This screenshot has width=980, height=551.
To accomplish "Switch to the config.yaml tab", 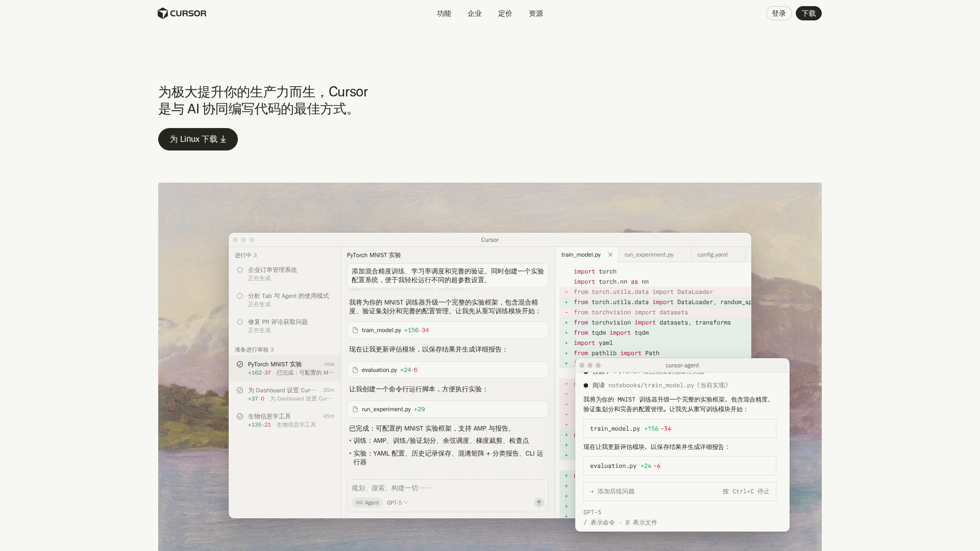I will [x=712, y=254].
